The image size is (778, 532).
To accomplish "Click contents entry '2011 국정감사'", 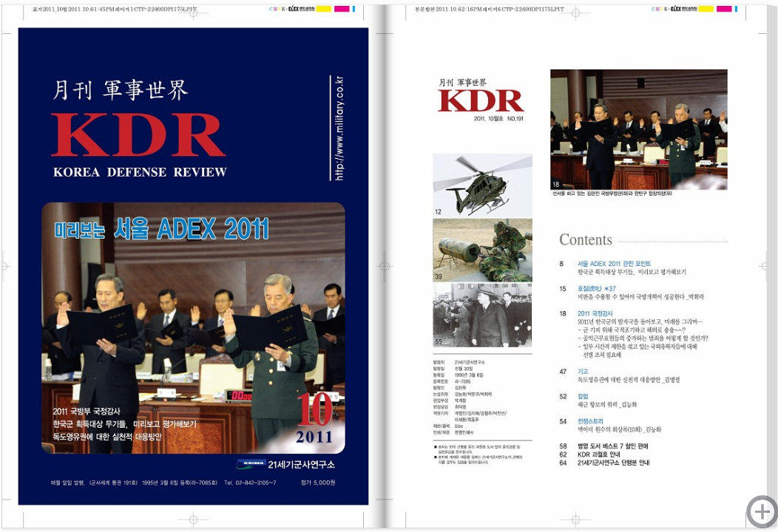I will [595, 313].
